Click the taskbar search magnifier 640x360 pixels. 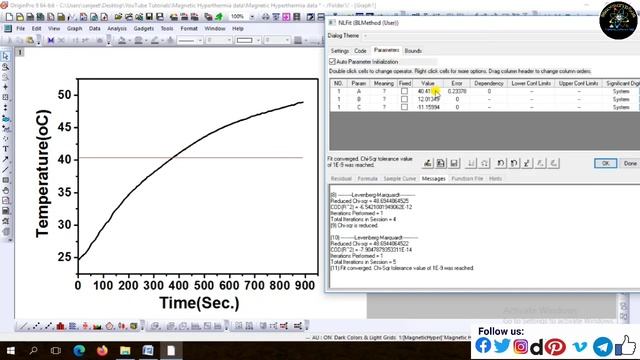click(x=33, y=350)
